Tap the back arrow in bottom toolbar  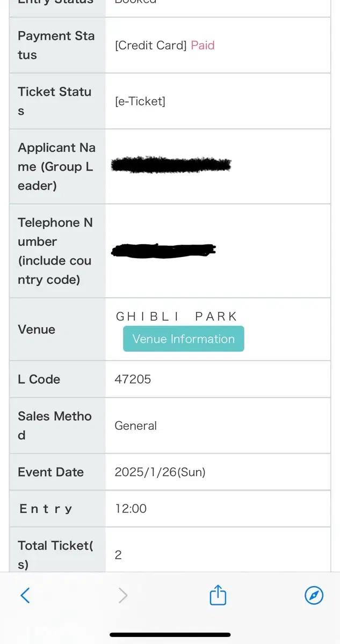pyautogui.click(x=25, y=595)
